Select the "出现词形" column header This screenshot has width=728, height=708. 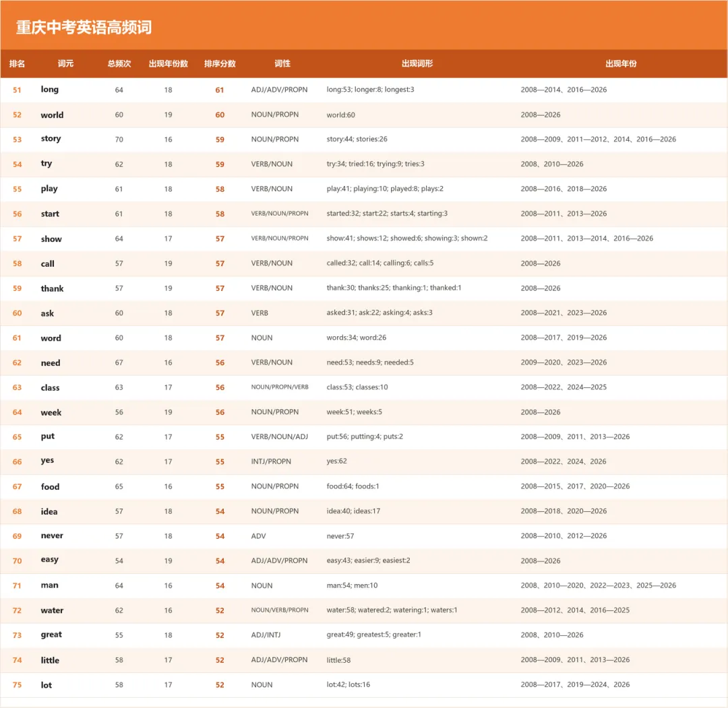pyautogui.click(x=417, y=63)
